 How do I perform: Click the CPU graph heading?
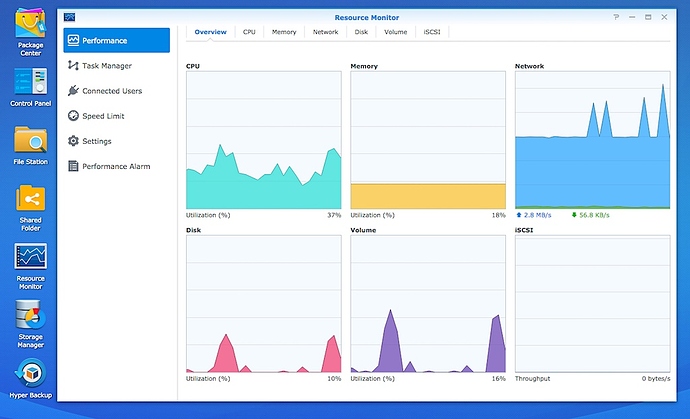point(193,66)
